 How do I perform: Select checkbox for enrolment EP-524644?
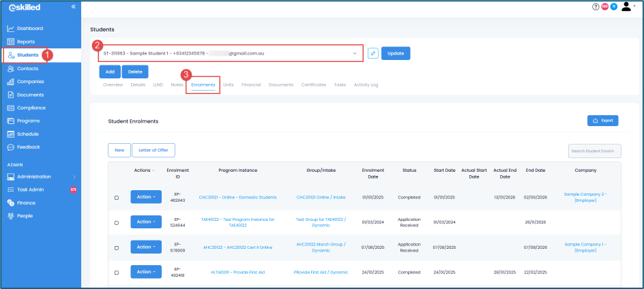[x=117, y=223]
